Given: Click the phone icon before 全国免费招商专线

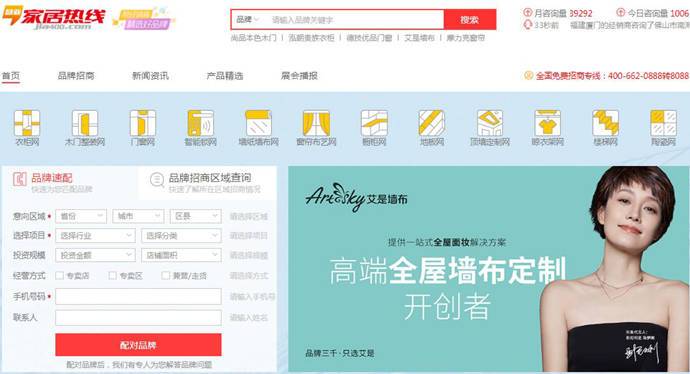Looking at the screenshot, I should [529, 76].
